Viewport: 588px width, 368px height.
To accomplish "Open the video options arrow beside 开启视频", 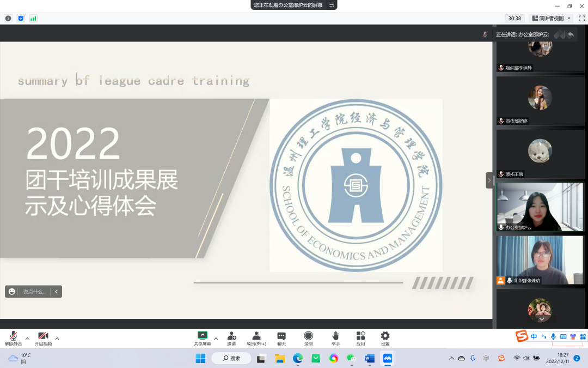I will click(57, 339).
